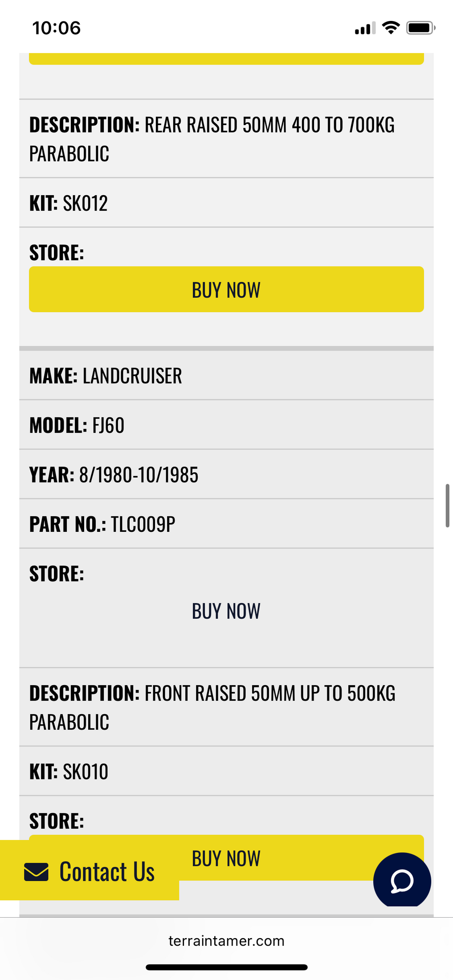
Task: Tap the terraintamer.com address bar
Action: click(x=226, y=941)
